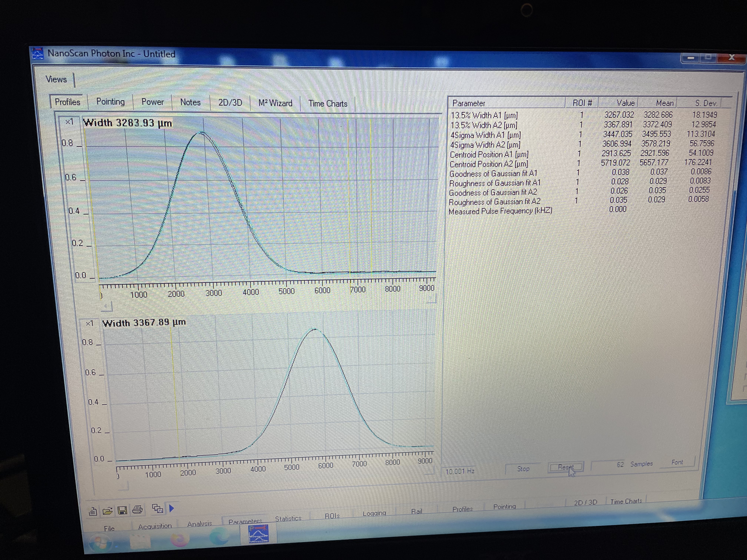The height and width of the screenshot is (560, 747).
Task: Select the 13.5% Width A1 [µm] row
Action: (584, 115)
